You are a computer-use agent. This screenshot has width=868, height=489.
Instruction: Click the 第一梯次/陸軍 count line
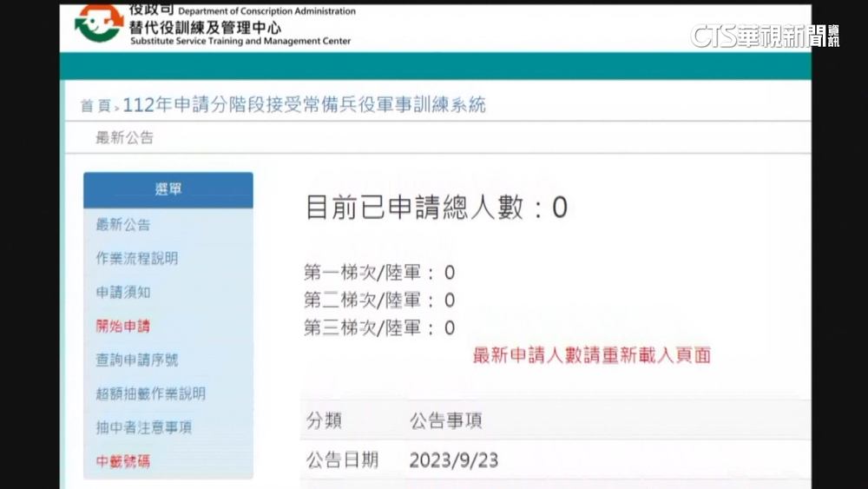pyautogui.click(x=379, y=273)
